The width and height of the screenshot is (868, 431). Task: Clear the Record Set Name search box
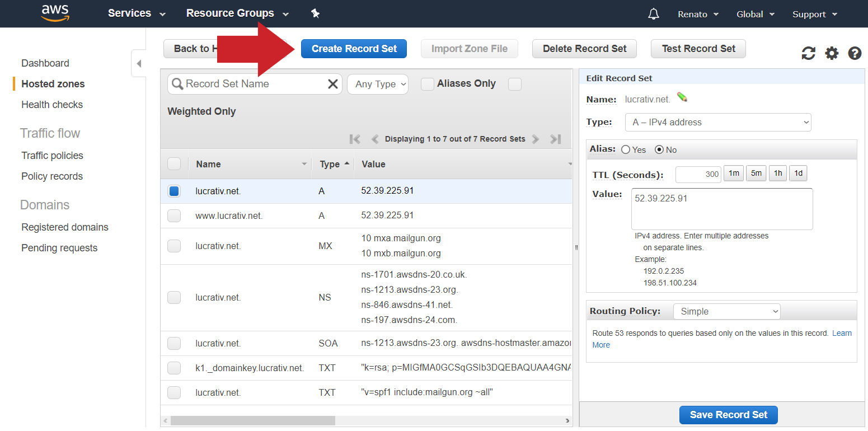click(x=332, y=84)
